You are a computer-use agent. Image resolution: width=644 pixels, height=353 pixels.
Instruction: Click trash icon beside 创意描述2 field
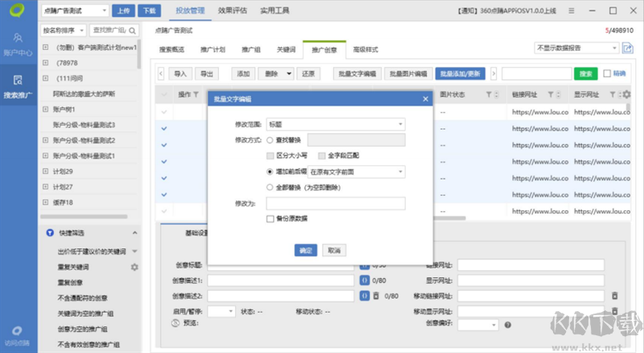coord(375,296)
